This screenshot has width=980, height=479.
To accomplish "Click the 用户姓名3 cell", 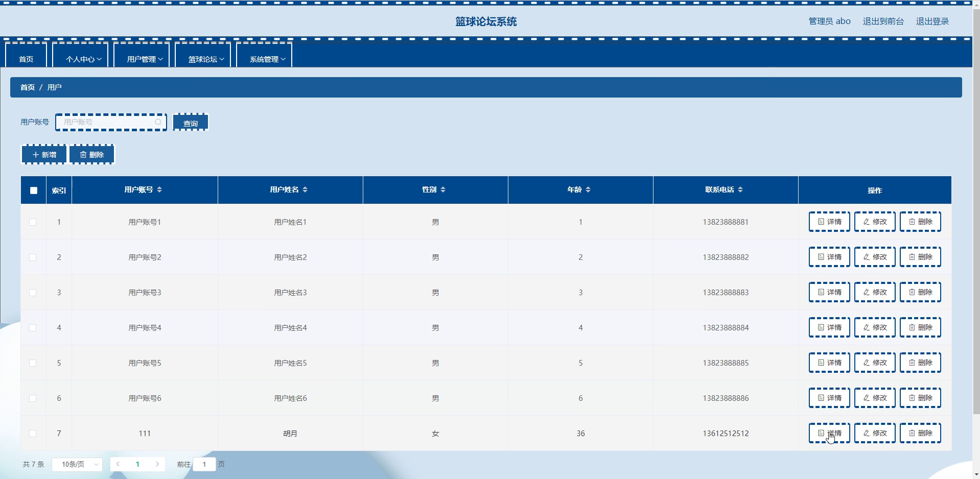I will click(290, 293).
